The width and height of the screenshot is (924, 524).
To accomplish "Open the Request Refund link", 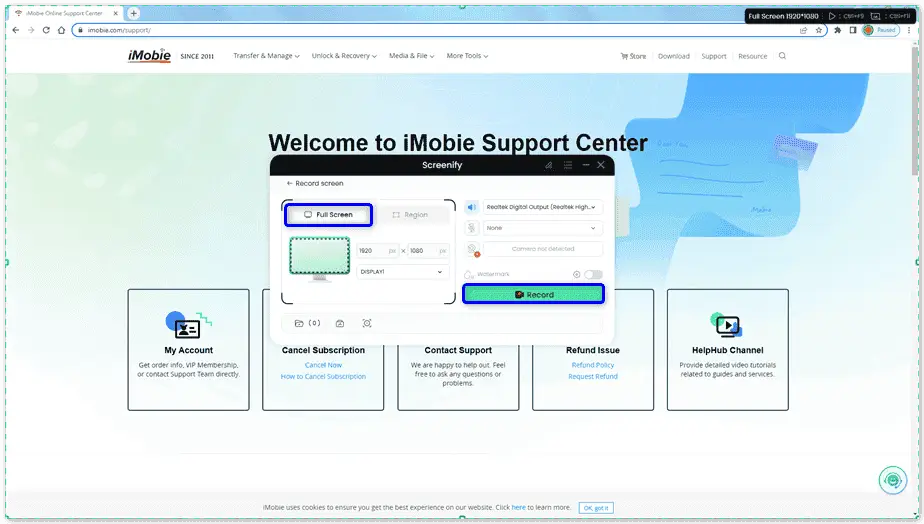I will click(593, 377).
